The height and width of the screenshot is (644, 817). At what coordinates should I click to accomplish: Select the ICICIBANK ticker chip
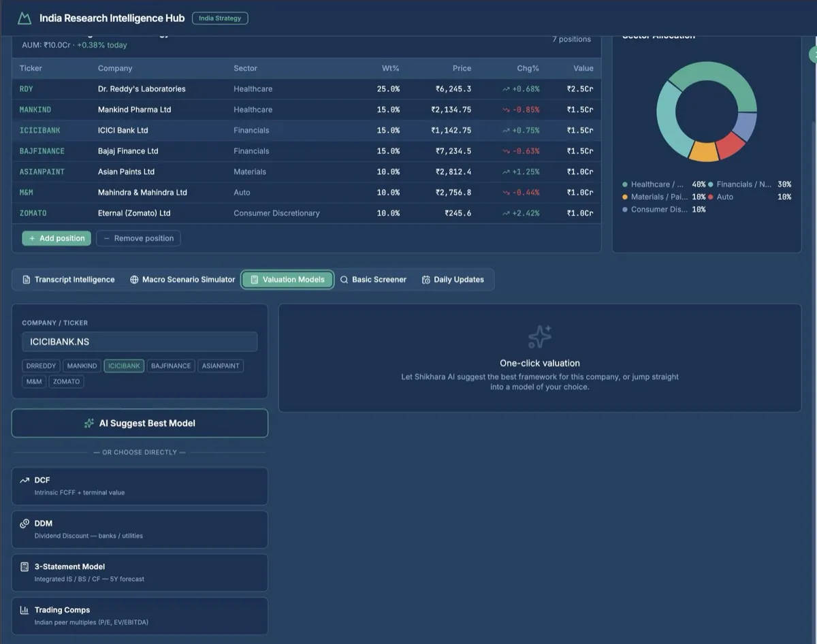(x=124, y=366)
